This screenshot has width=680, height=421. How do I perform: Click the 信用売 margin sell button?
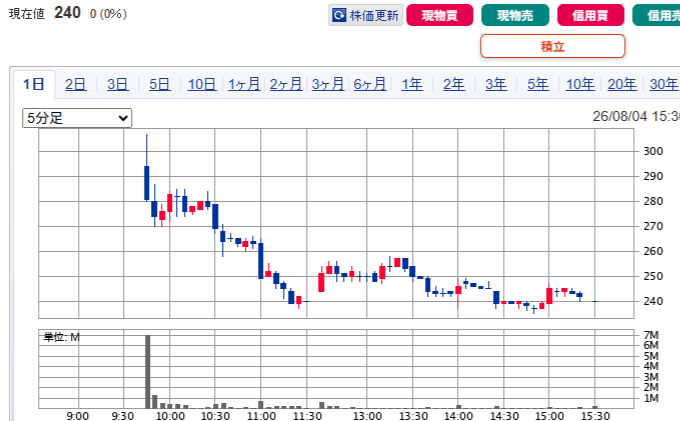point(657,15)
